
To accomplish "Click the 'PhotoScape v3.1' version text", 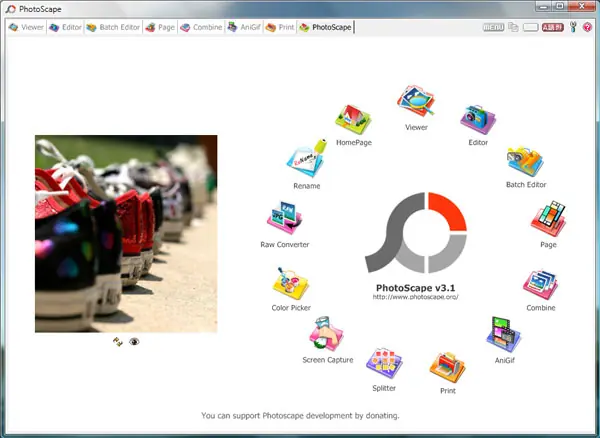I will (416, 288).
